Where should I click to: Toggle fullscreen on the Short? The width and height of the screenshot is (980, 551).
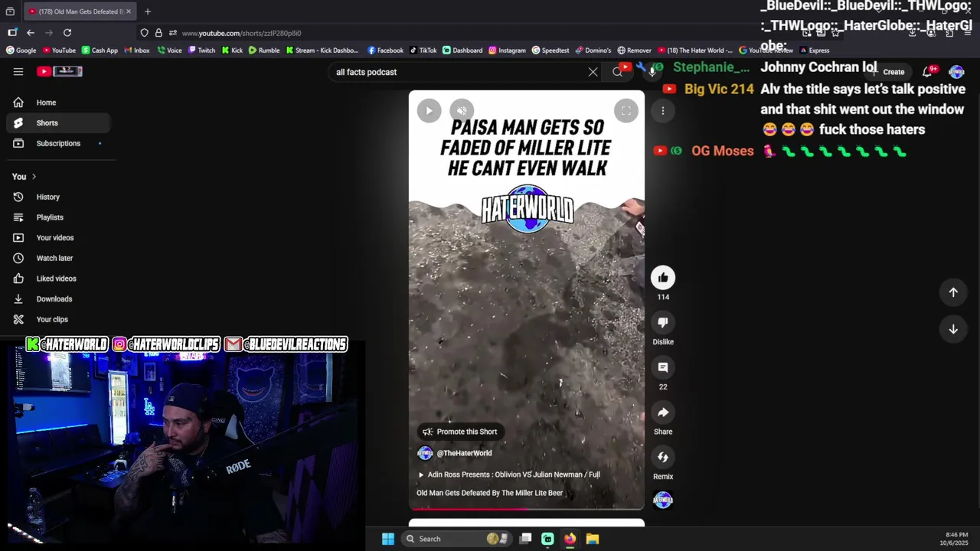click(626, 110)
